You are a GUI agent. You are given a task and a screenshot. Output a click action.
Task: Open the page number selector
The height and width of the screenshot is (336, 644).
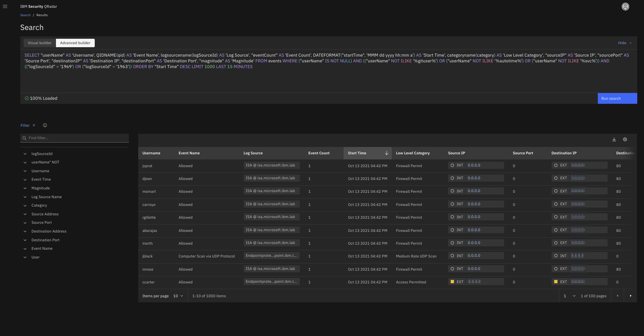[569, 296]
